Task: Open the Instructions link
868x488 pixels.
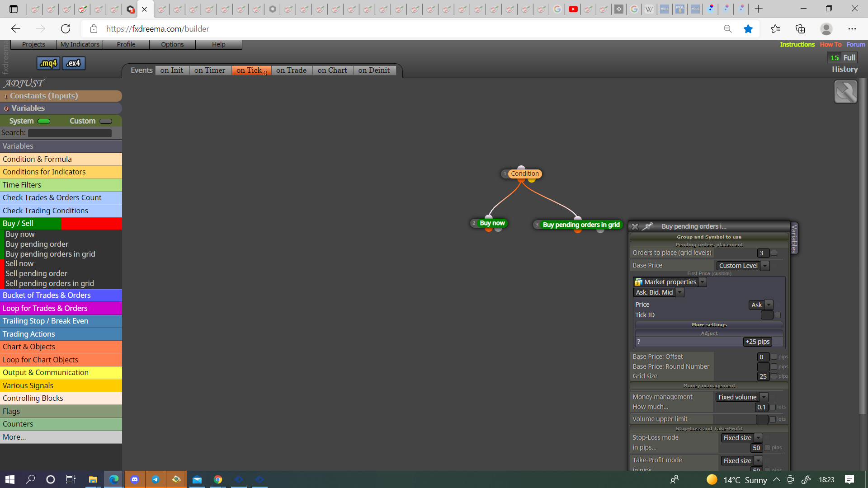Action: point(797,44)
